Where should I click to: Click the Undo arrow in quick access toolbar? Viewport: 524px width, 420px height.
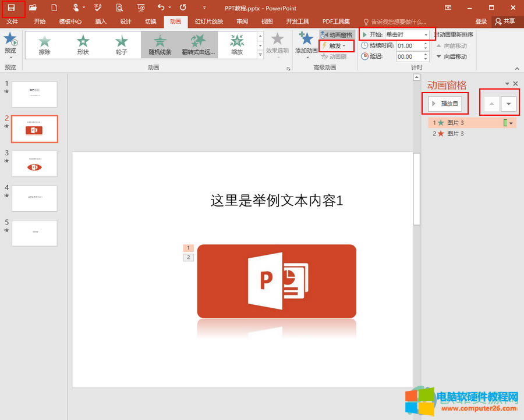tap(161, 8)
